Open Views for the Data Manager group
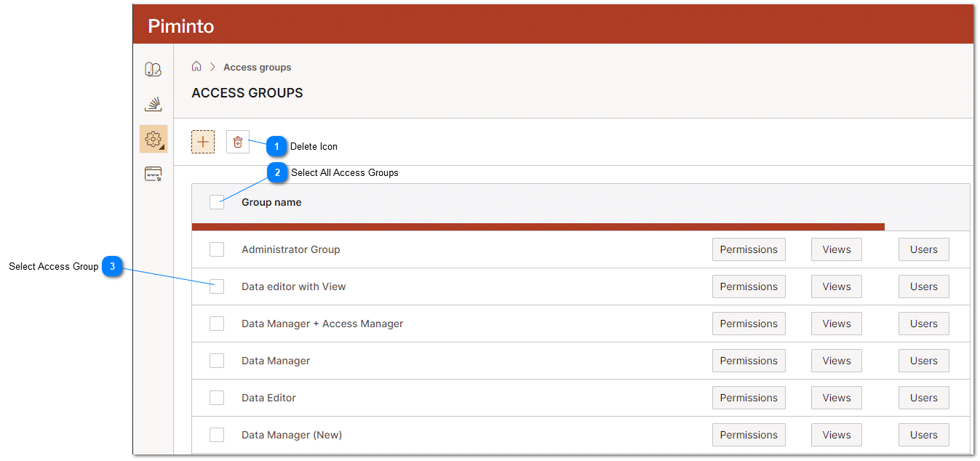The width and height of the screenshot is (980, 461). (x=836, y=361)
